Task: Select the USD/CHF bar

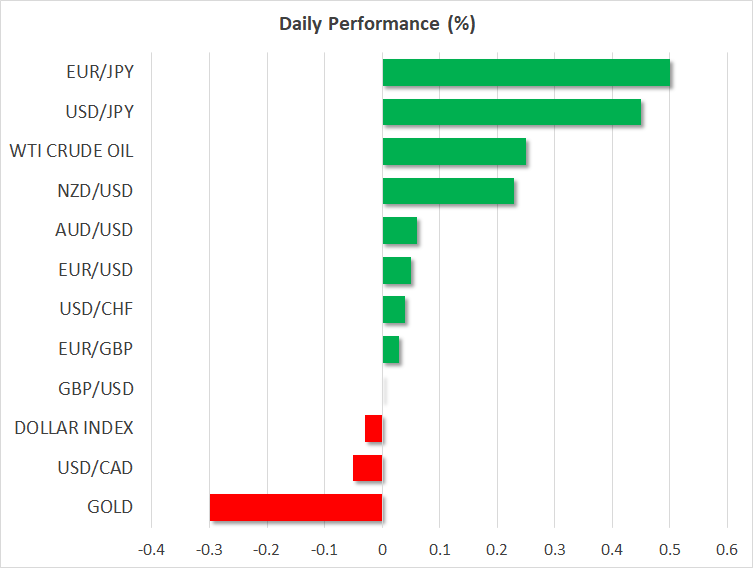Action: click(x=394, y=309)
